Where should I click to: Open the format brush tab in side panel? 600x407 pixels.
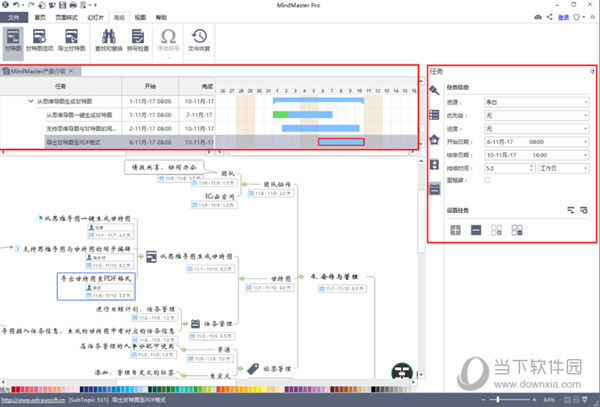(434, 90)
